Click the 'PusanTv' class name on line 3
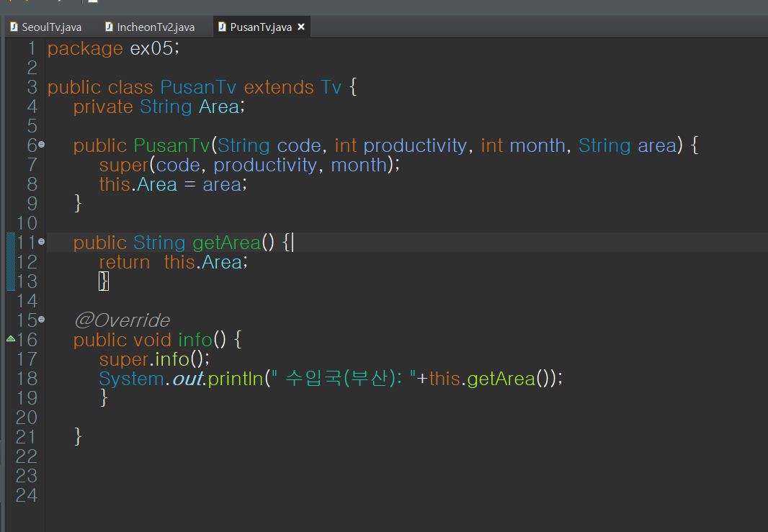This screenshot has width=768, height=532. coord(198,87)
